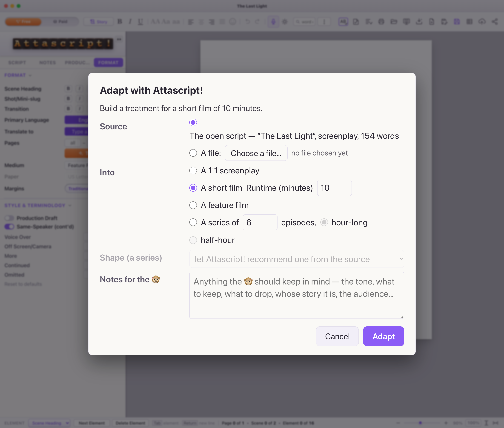Click the printer icon in the toolbar
Viewport: 504px width, 428px height.
[x=381, y=22]
